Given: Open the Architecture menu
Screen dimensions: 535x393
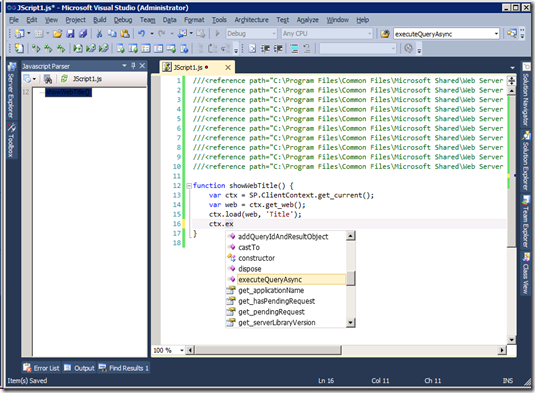Looking at the screenshot, I should click(251, 20).
